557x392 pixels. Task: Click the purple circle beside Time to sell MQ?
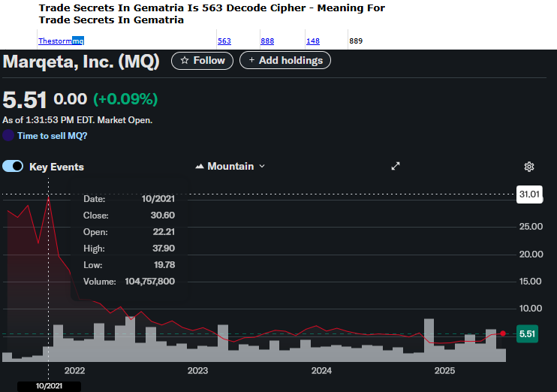tap(8, 135)
